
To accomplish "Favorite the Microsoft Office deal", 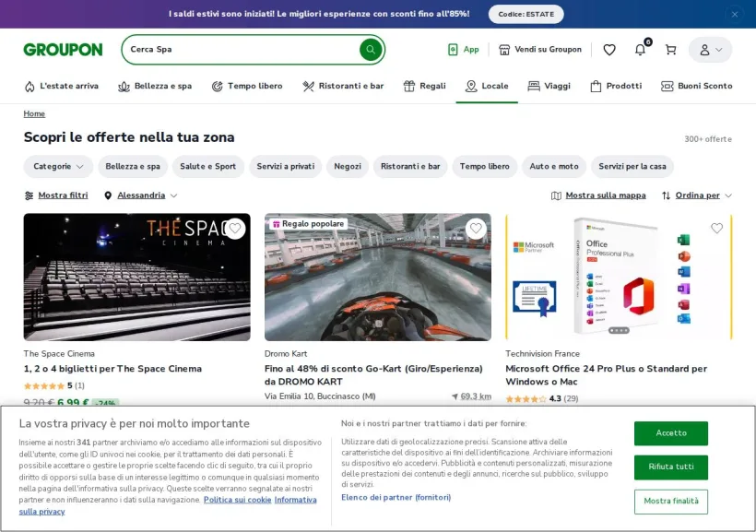I will coord(717,228).
